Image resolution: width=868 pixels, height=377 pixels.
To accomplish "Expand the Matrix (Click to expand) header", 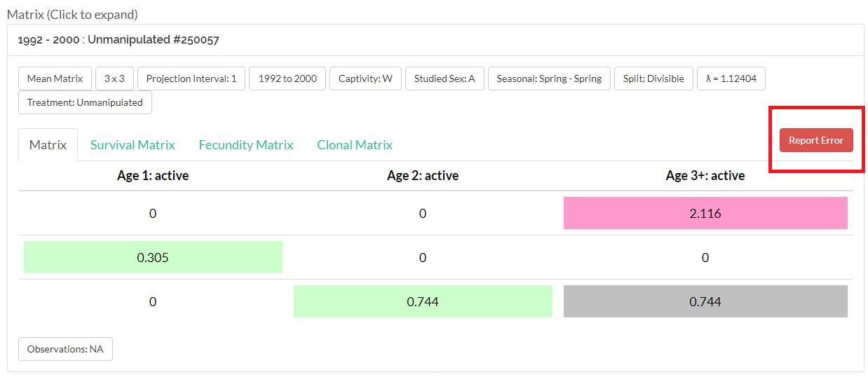I will point(72,14).
